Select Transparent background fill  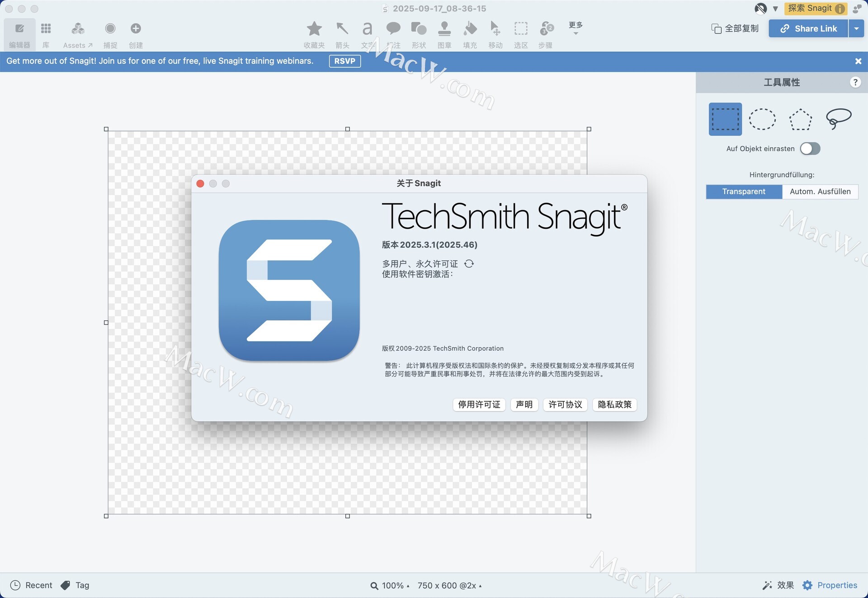click(x=744, y=192)
